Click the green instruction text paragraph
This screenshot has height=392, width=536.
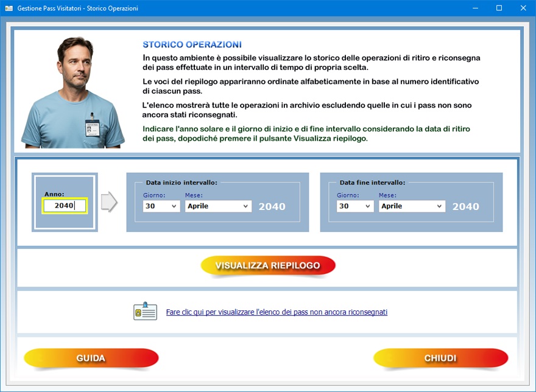coord(306,133)
